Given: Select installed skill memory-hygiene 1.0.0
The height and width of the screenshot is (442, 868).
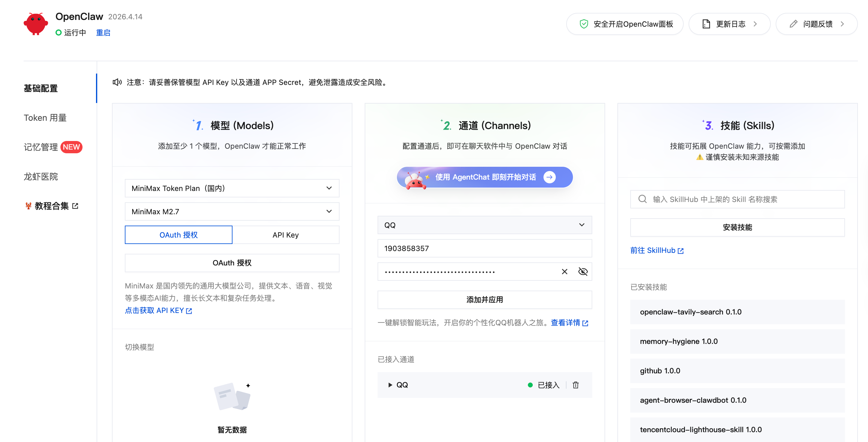Looking at the screenshot, I should [x=737, y=341].
